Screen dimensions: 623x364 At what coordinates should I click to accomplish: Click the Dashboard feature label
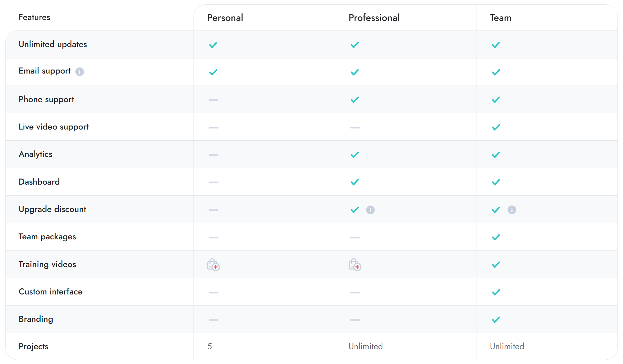39,182
